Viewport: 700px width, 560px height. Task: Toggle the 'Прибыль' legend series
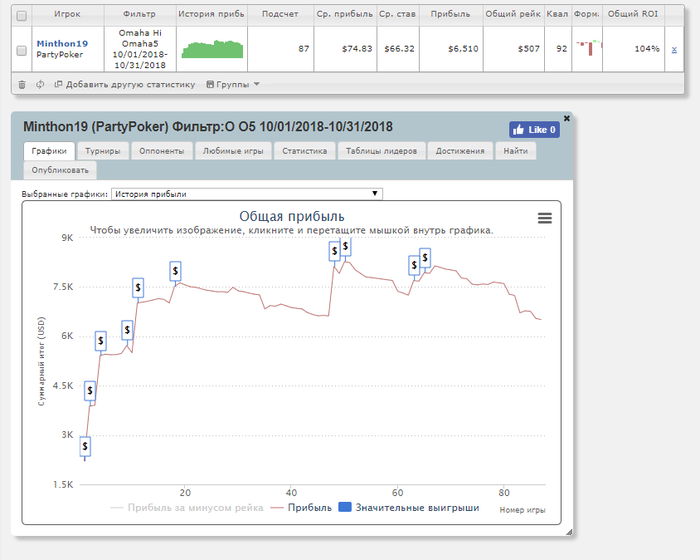point(301,508)
